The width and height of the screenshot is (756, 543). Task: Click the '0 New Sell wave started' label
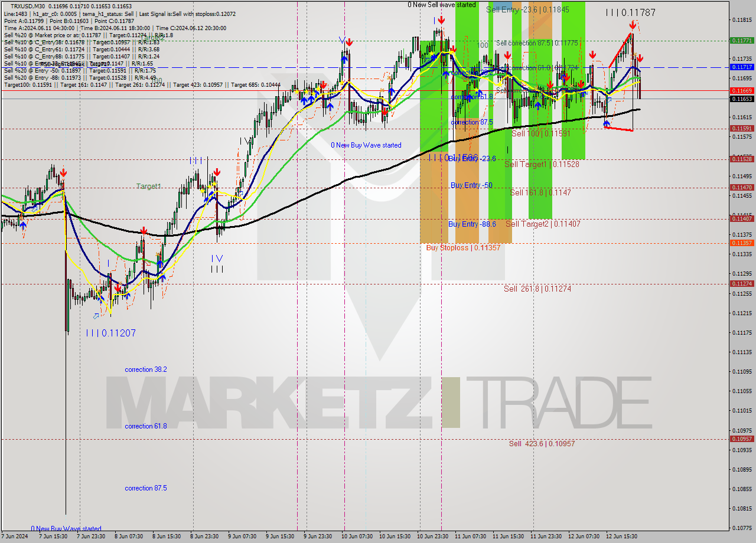coord(442,5)
